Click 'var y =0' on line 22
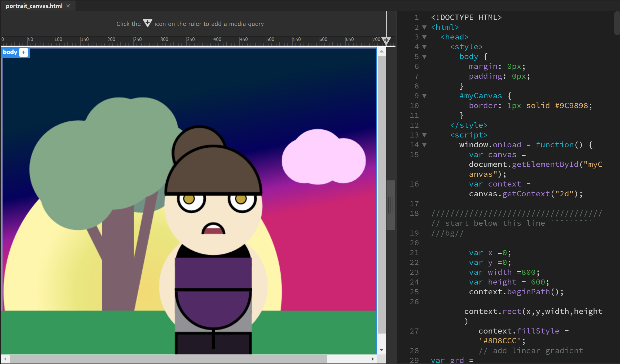Screen dimensions: 620x364 (x=490, y=263)
